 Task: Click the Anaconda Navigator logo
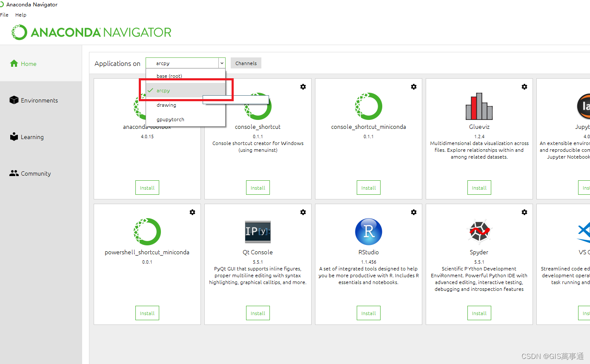coord(92,32)
